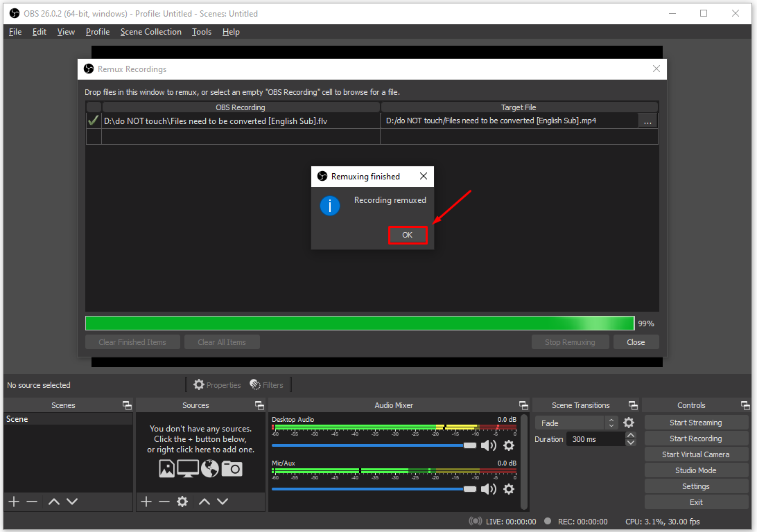Remove scene with minus icon
This screenshot has height=532, width=757.
coord(32,502)
